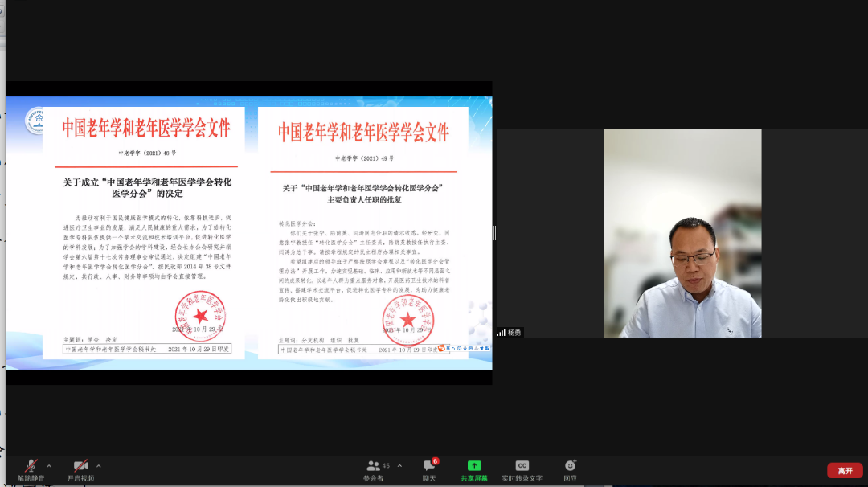868x487 pixels.
Task: Click text 中老学字〔2021〕48号
Action: point(147,153)
